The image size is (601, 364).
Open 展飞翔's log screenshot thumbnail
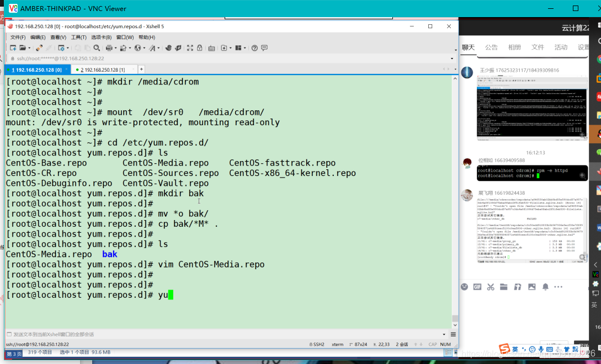[531, 231]
